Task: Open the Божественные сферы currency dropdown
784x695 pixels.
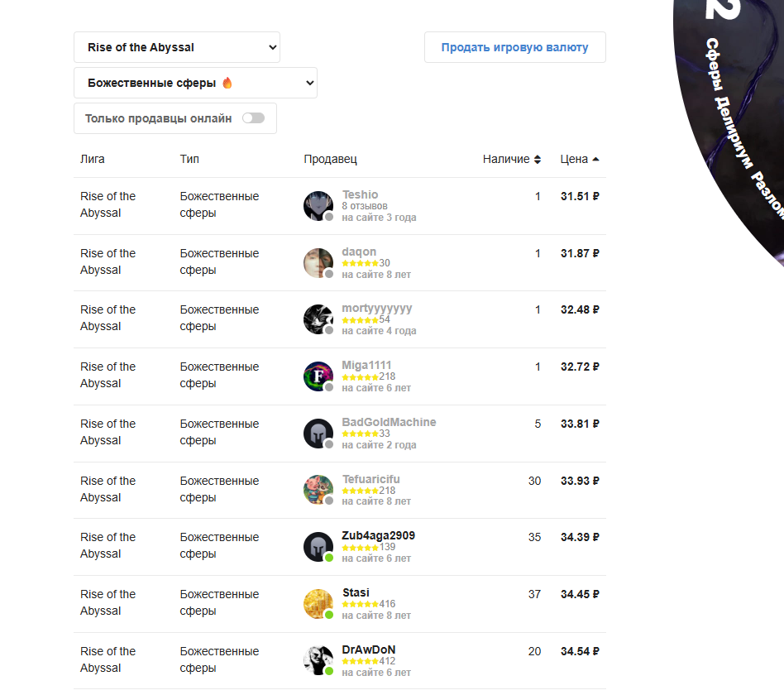Action: (x=195, y=83)
